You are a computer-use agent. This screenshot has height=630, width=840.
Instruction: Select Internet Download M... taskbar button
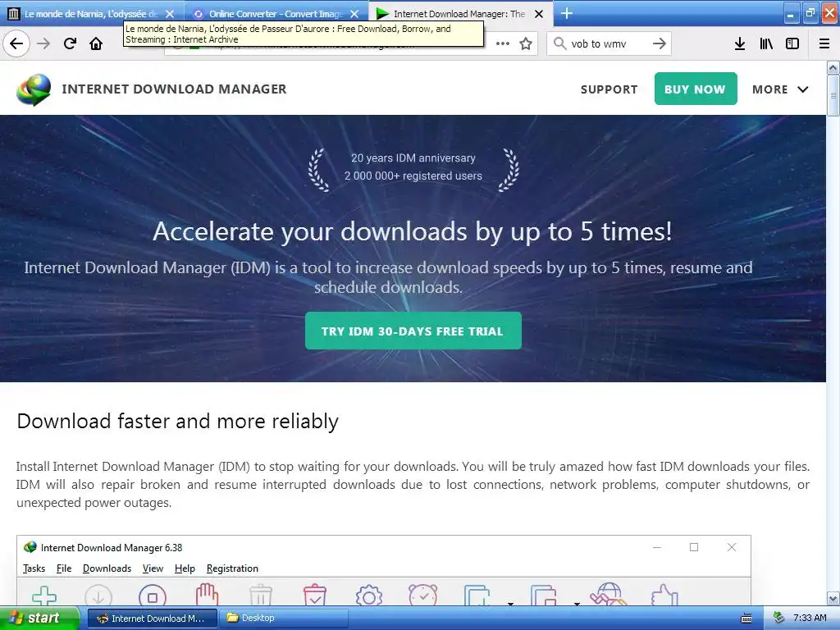(152, 619)
